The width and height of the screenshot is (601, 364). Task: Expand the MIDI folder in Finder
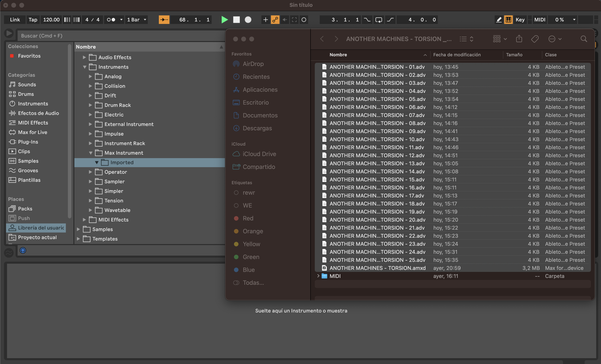coord(318,276)
